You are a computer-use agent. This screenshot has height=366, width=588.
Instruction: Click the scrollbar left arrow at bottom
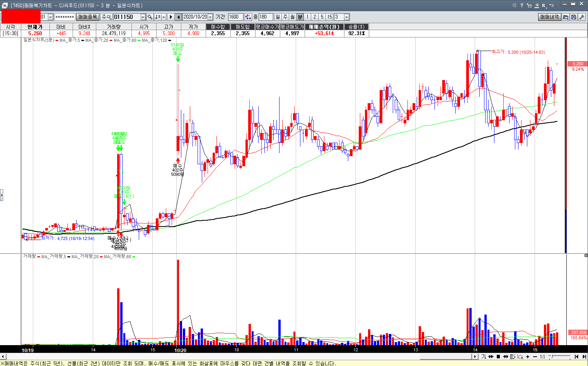(x=3, y=357)
